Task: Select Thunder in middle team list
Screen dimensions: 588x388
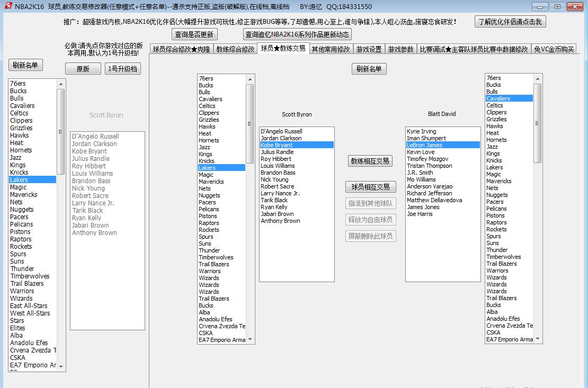Action: pos(221,250)
